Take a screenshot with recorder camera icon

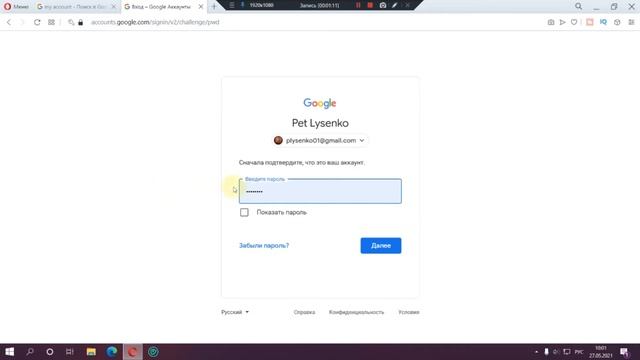[383, 5]
